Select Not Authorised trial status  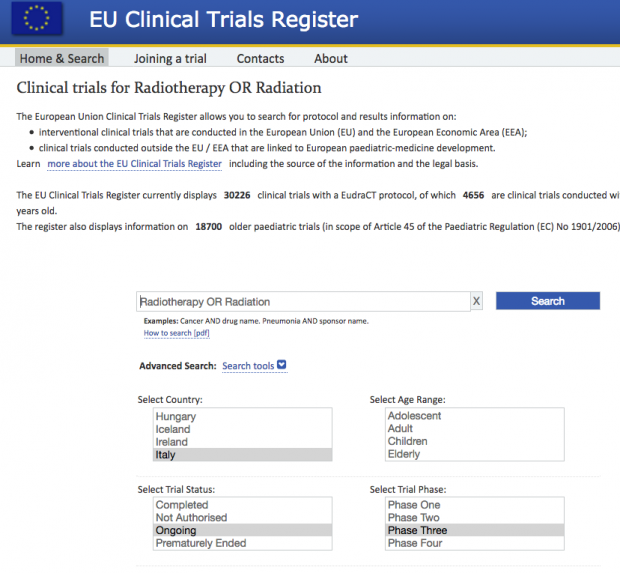242,517
